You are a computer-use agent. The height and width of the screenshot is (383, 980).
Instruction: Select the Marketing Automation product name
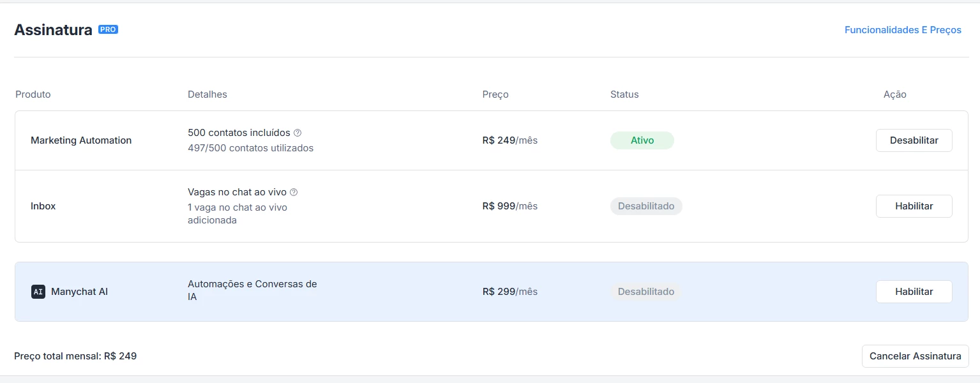(x=81, y=140)
